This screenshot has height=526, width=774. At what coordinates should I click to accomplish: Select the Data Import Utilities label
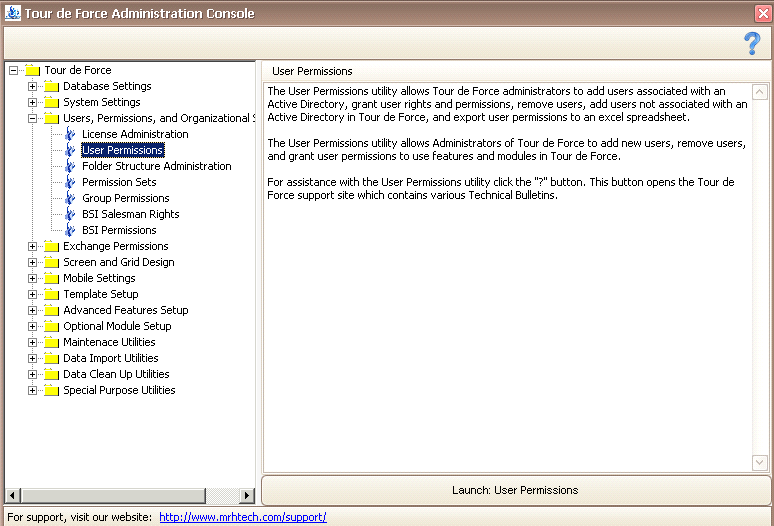111,358
